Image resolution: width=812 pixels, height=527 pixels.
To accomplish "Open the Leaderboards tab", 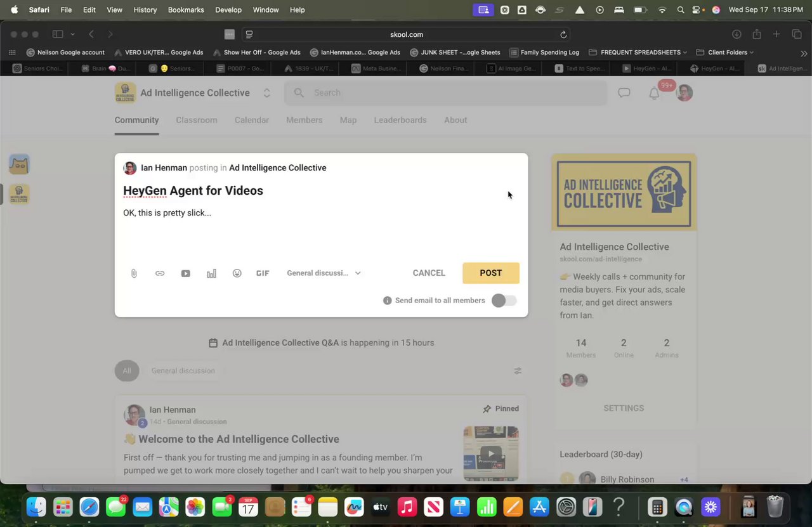I will point(400,120).
